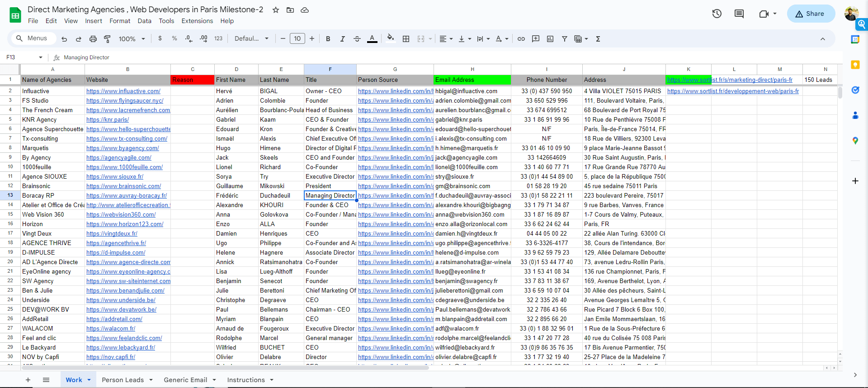Click the Name box showing F13

click(24, 57)
